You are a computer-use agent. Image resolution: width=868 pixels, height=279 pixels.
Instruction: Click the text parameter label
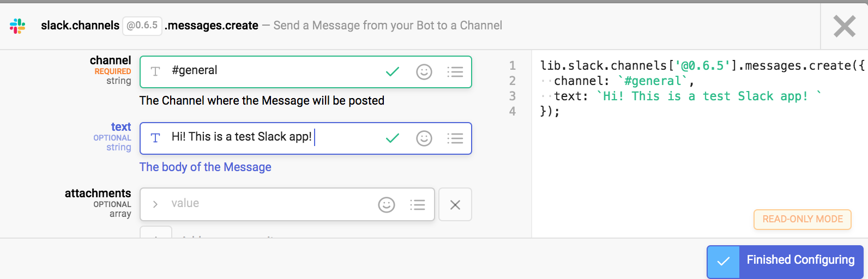click(x=121, y=127)
